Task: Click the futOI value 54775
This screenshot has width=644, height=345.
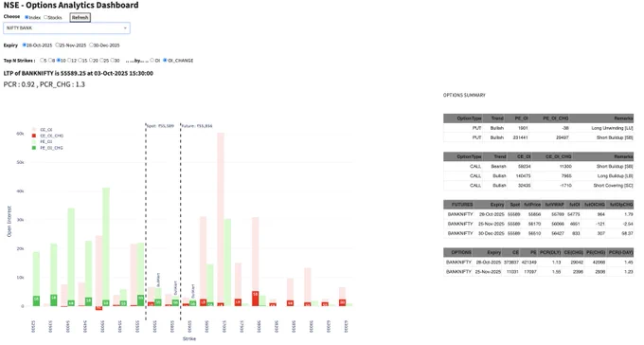Action: click(573, 214)
